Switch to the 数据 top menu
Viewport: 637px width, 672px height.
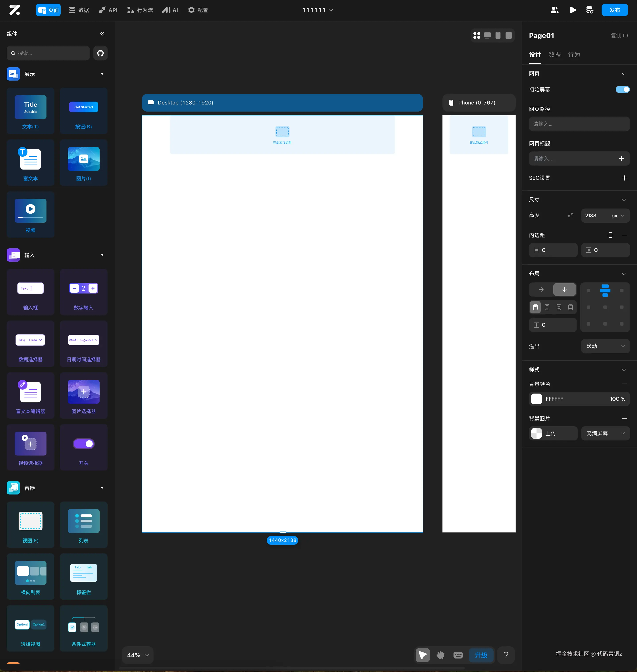point(79,10)
